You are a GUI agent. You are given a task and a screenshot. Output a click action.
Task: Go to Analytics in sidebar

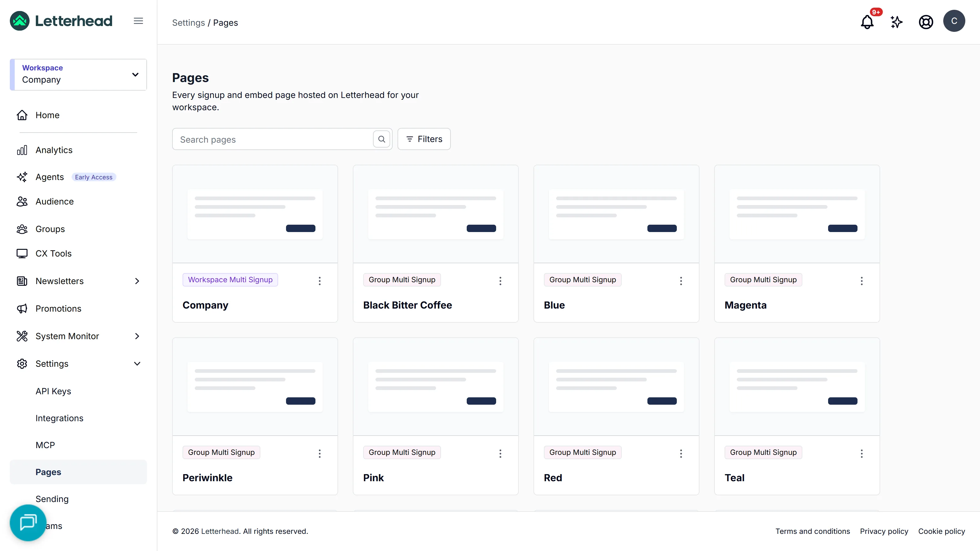[54, 150]
